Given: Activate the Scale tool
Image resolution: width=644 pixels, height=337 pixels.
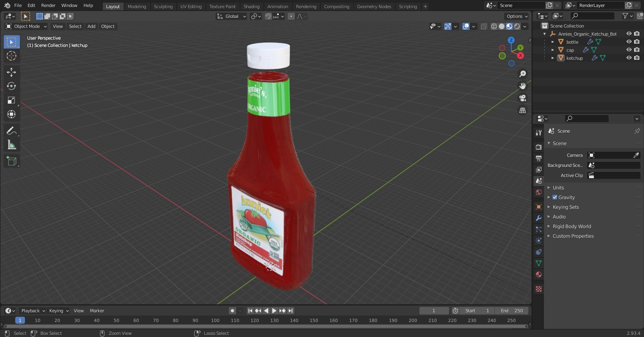Looking at the screenshot, I should point(11,100).
